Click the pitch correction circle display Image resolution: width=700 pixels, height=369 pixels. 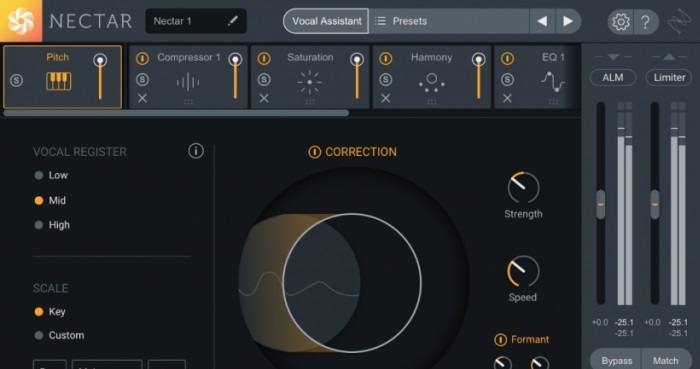[x=353, y=283]
